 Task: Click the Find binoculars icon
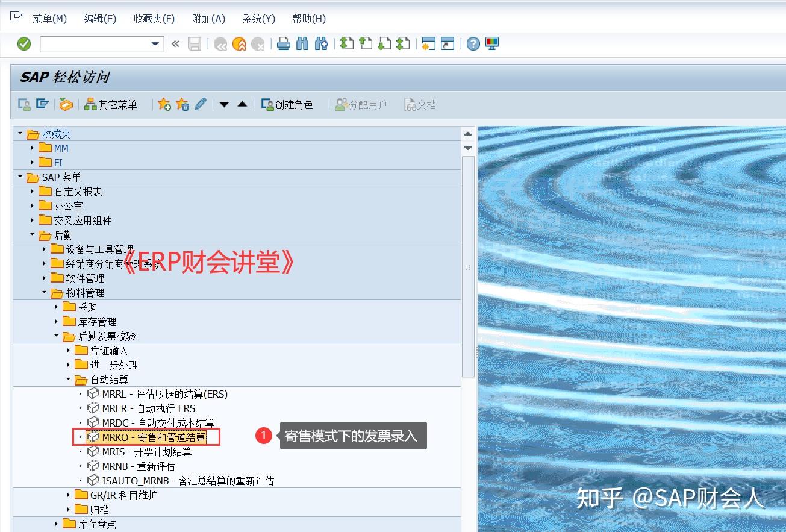pos(302,43)
